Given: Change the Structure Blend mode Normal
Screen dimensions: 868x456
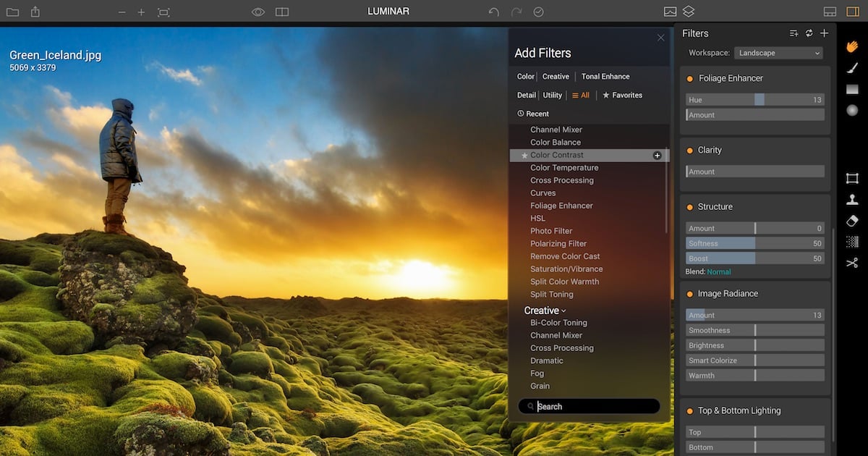Looking at the screenshot, I should click(x=718, y=272).
